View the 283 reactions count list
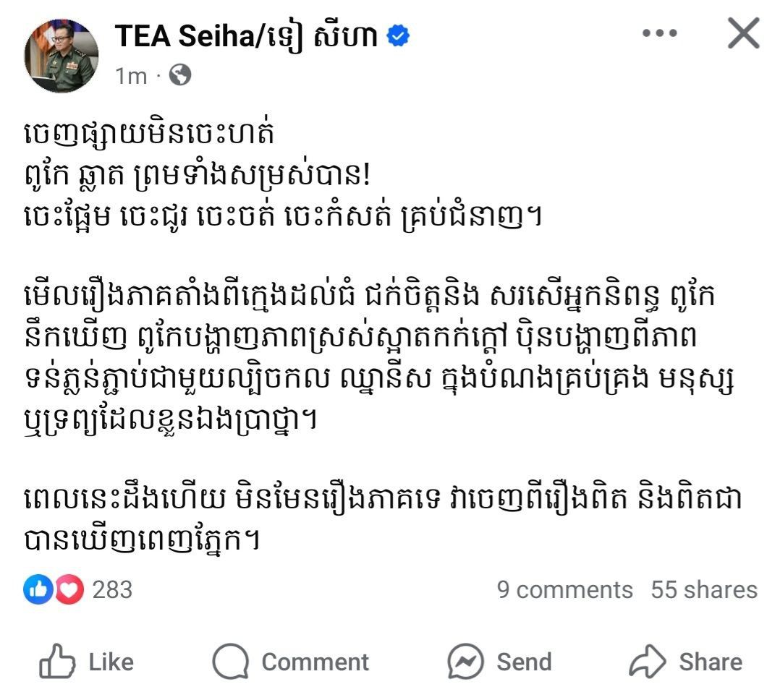Viewport: 767px width, 700px height. click(112, 589)
